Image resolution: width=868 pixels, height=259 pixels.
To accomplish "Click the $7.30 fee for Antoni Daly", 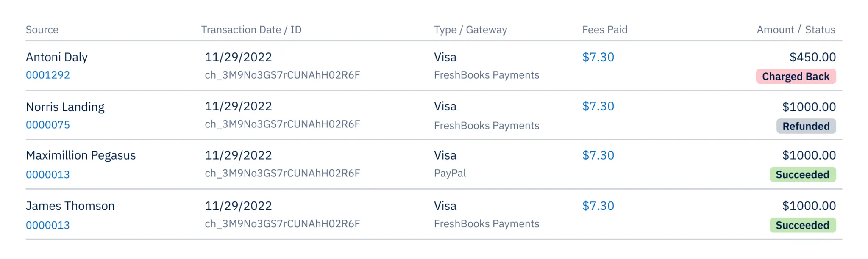I will (598, 57).
